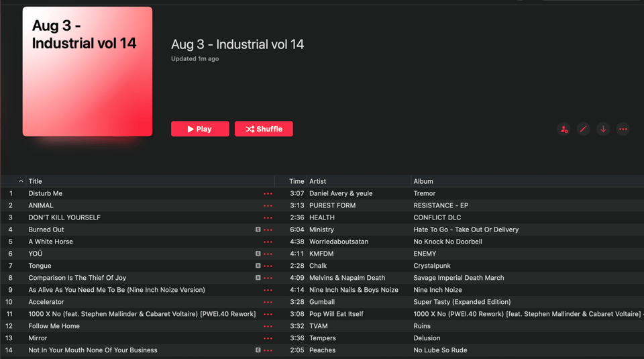Select track Follow Me Home
Viewport: 644px width, 359px height.
click(x=54, y=326)
